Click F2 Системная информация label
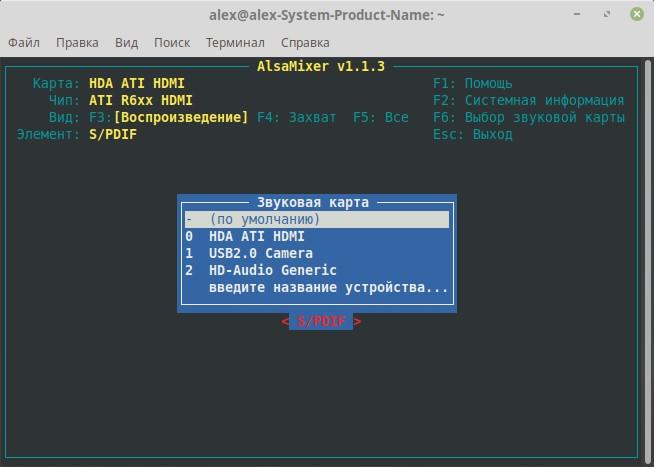The height and width of the screenshot is (467, 654). (528, 100)
